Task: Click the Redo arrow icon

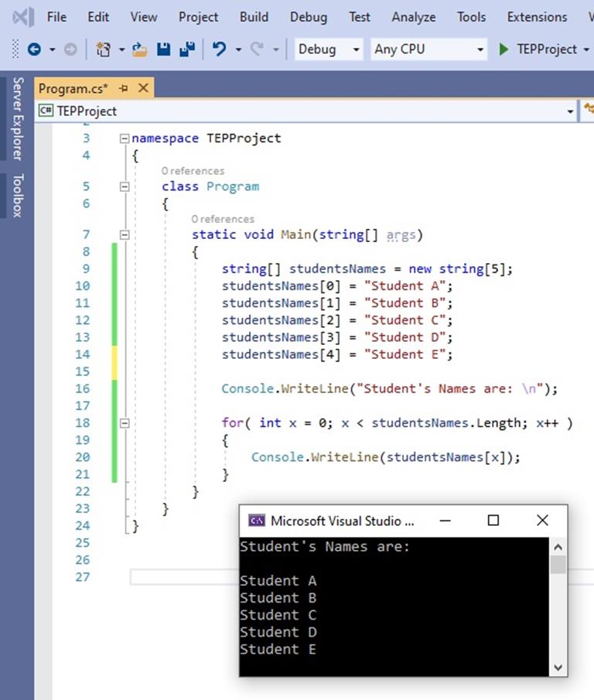Action: click(257, 49)
